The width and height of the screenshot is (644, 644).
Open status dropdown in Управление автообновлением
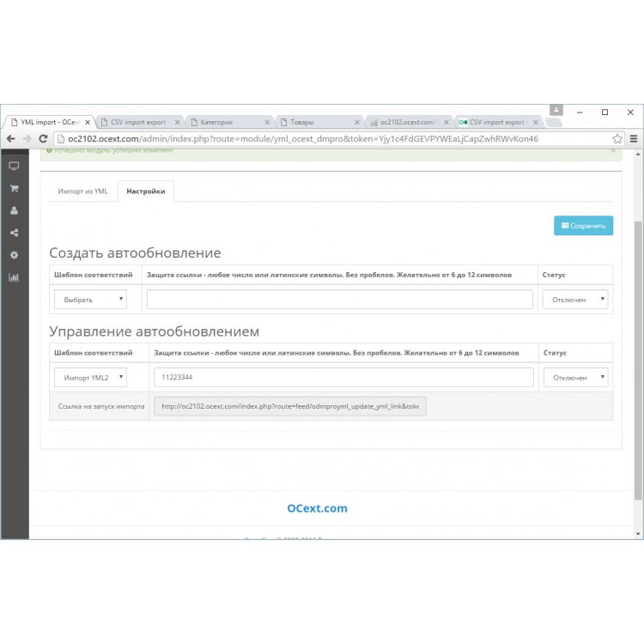click(575, 378)
